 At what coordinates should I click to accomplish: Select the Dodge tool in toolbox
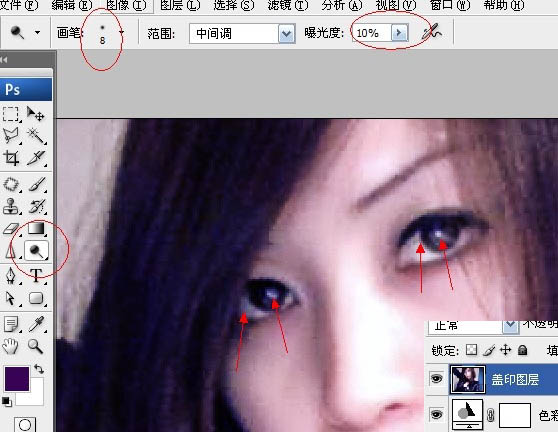tap(36, 251)
